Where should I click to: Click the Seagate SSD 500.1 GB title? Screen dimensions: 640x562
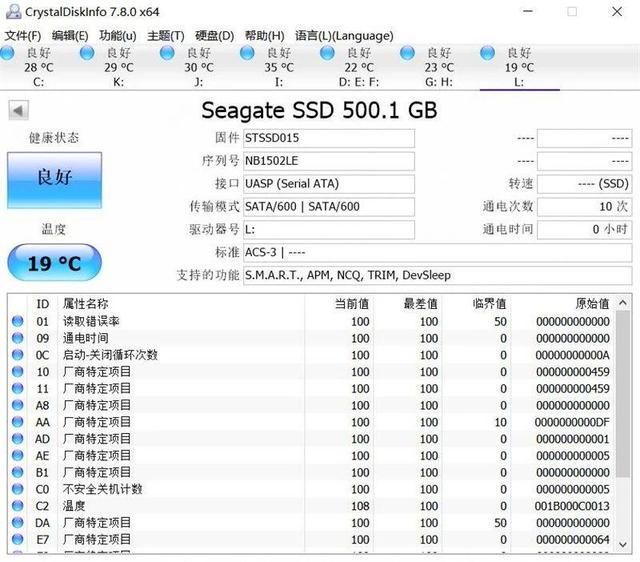[320, 110]
